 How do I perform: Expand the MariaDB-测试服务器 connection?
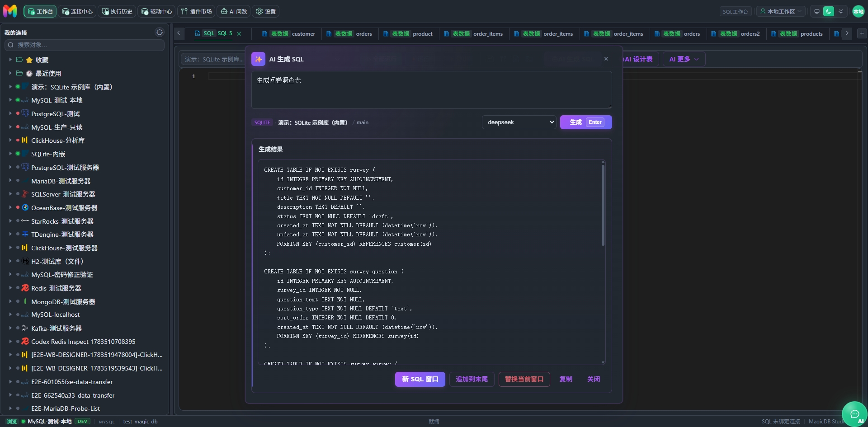click(x=10, y=180)
